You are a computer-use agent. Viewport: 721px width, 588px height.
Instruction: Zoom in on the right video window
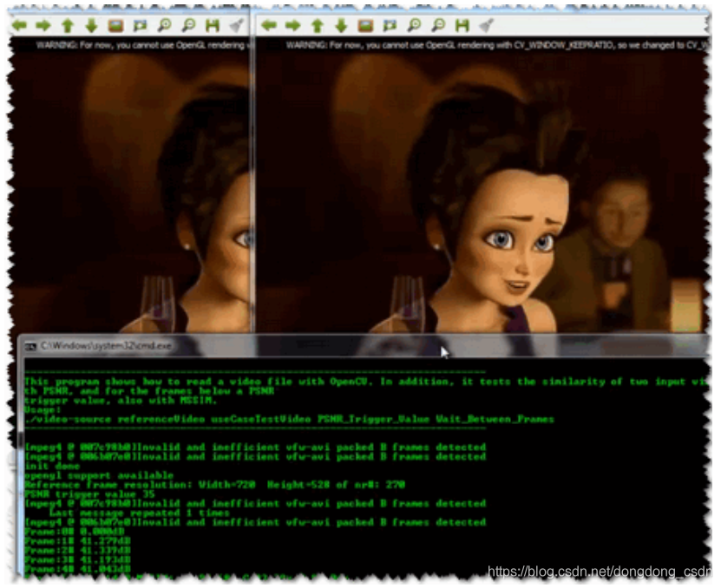pyautogui.click(x=415, y=26)
